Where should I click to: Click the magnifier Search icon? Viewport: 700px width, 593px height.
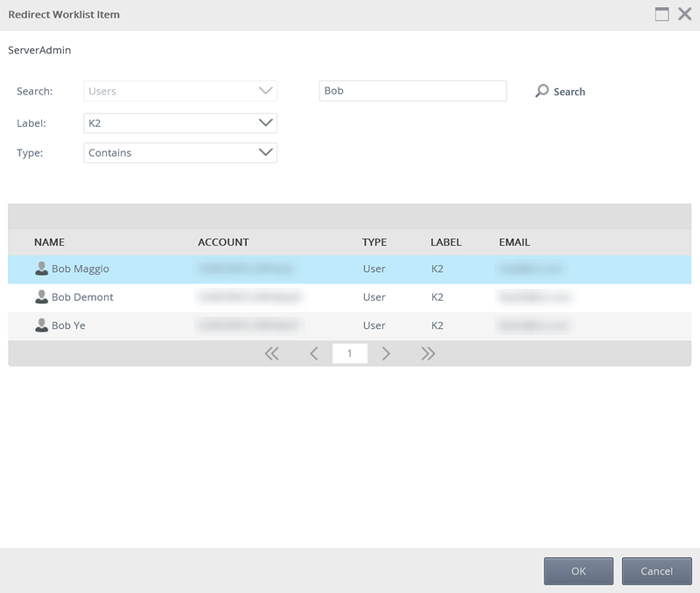tap(542, 91)
